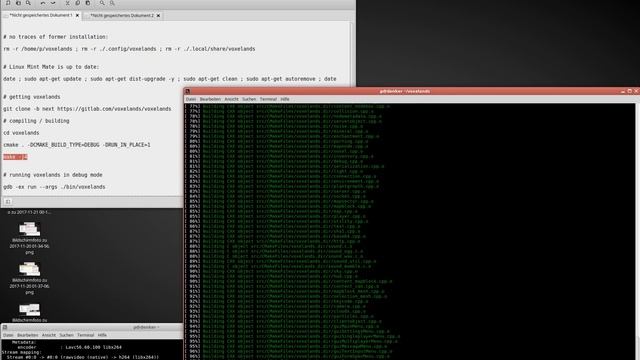Switch to tab 'Nicht gespeichertes Dokument 1'
640x360 pixels.
coord(40,16)
